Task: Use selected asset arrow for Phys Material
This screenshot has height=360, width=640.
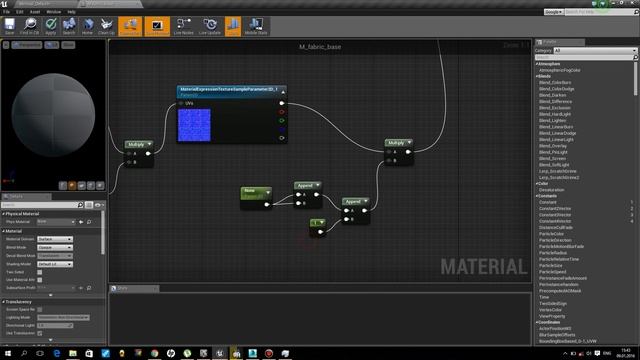Action: 81,222
